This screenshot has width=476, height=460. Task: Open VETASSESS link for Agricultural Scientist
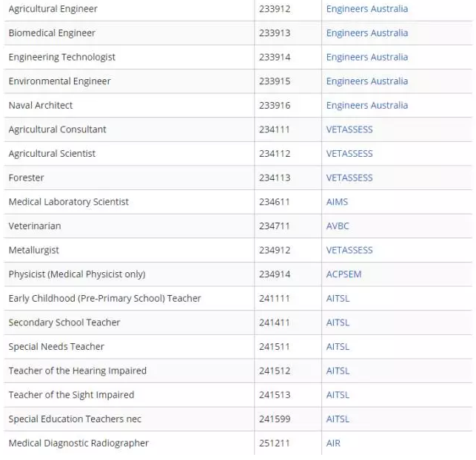(349, 154)
